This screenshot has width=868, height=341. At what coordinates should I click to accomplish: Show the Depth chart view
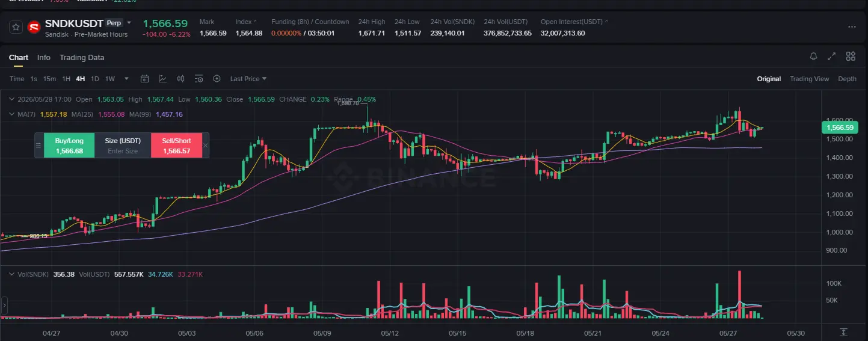[x=847, y=79]
